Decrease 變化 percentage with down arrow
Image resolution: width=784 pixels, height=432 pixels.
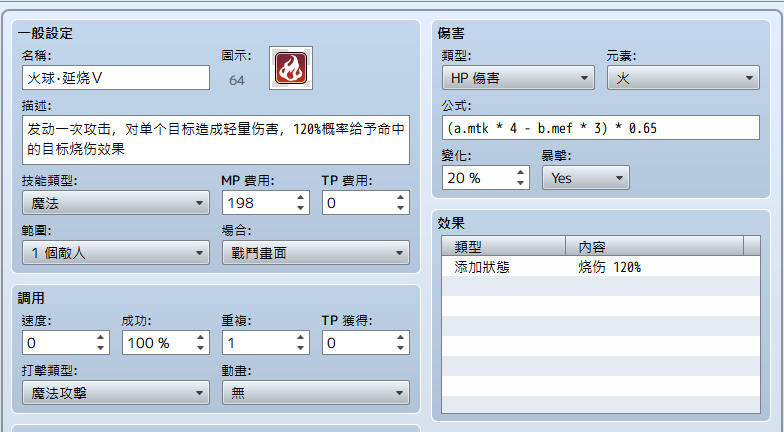(520, 184)
